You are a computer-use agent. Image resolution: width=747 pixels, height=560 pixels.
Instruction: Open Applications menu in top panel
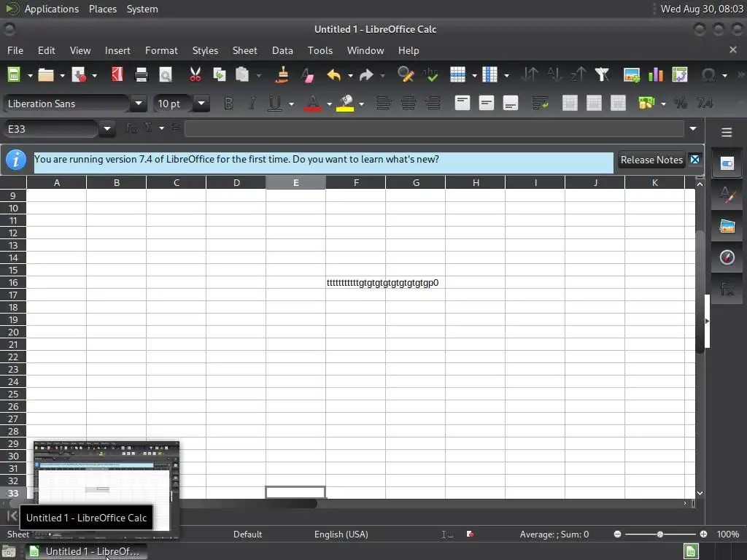[52, 9]
